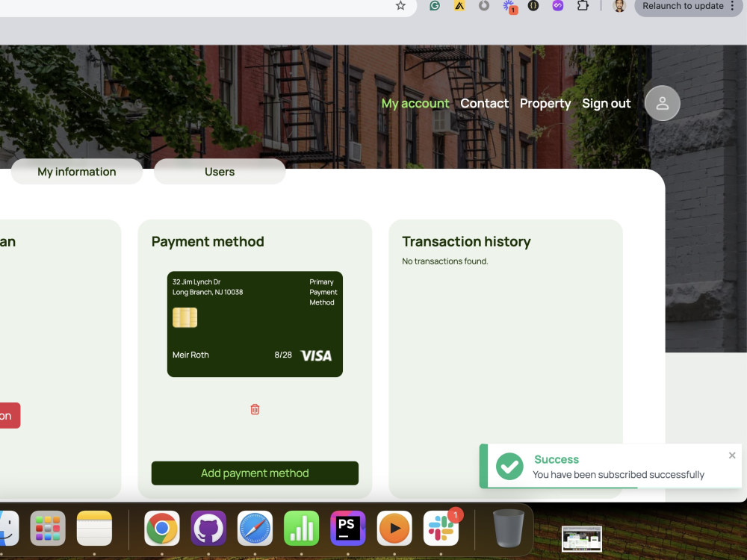The image size is (747, 560).
Task: Open the Chrome three-dot menu
Action: click(x=732, y=6)
